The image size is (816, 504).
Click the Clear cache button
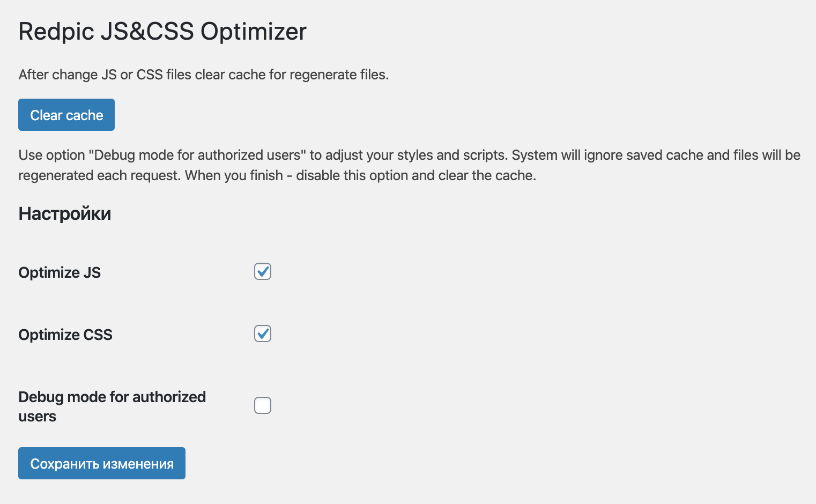tap(66, 115)
